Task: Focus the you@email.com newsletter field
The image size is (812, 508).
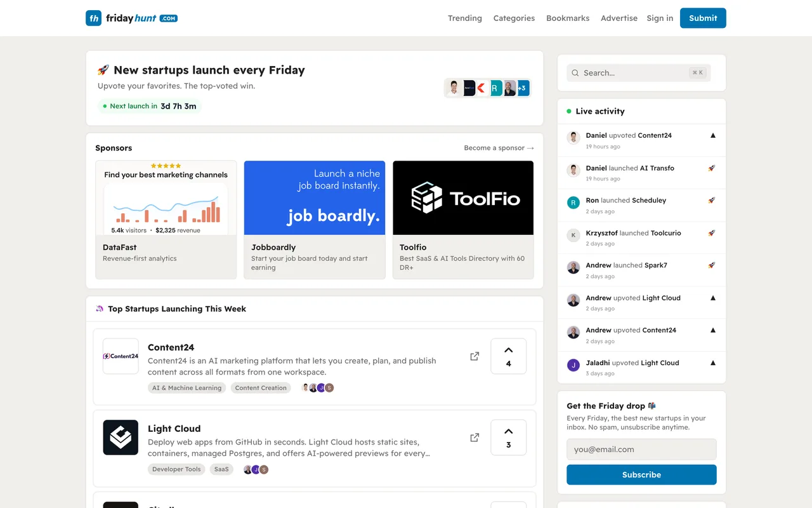Action: pos(641,449)
